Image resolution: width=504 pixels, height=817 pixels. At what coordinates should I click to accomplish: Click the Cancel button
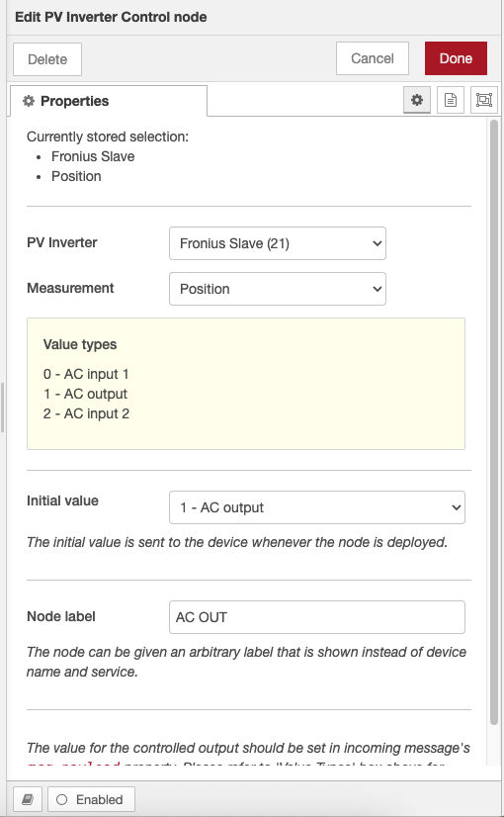click(x=373, y=58)
